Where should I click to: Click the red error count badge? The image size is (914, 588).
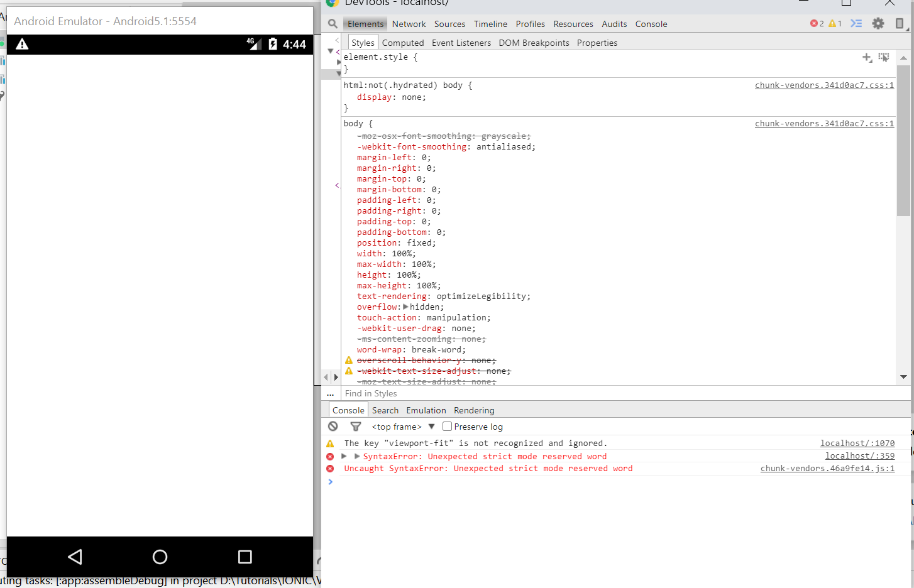[817, 24]
